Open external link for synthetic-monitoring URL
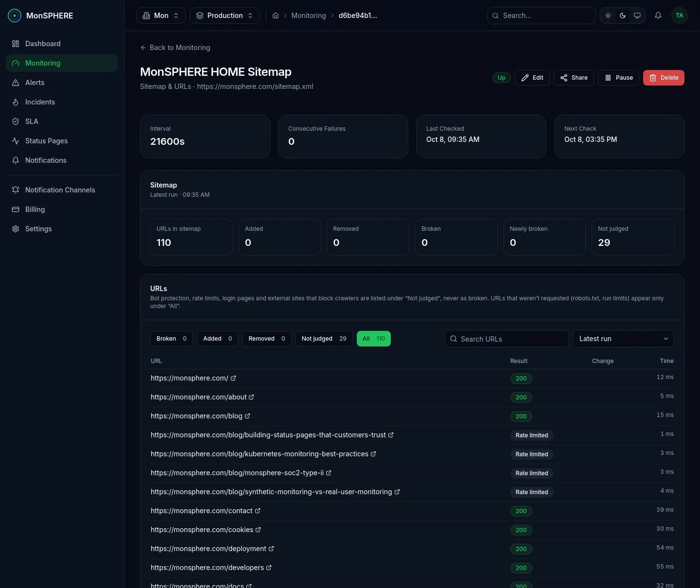The width and height of the screenshot is (700, 588). pyautogui.click(x=397, y=492)
